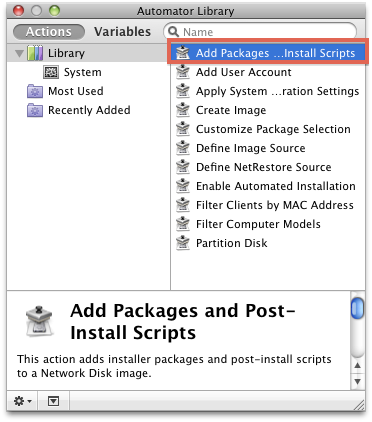The height and width of the screenshot is (422, 372).
Task: Click the description scrollbar down arrow
Action: (358, 381)
